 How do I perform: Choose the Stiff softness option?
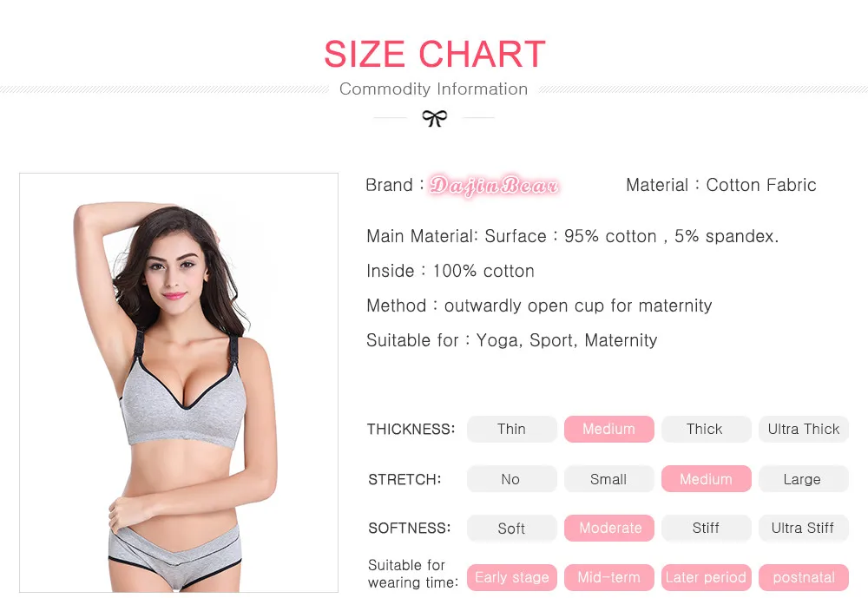tap(706, 529)
